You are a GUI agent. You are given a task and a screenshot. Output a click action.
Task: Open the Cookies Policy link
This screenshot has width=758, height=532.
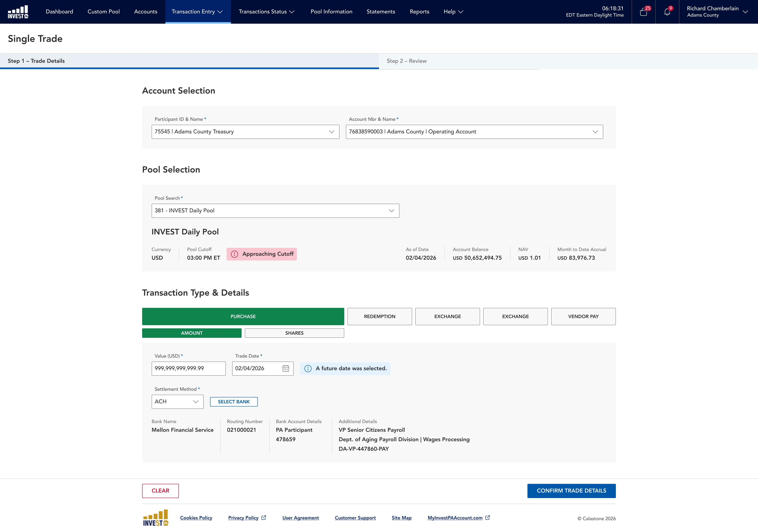(x=196, y=518)
